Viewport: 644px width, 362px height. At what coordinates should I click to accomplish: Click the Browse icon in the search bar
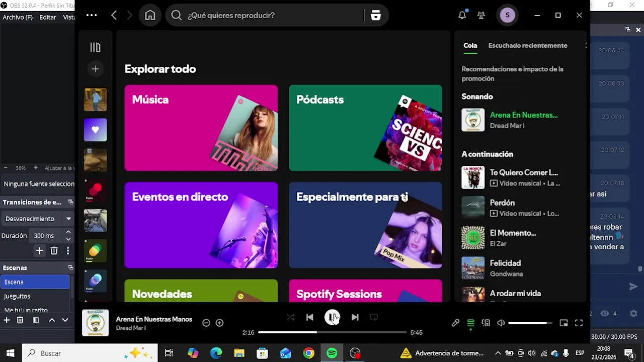coord(376,15)
